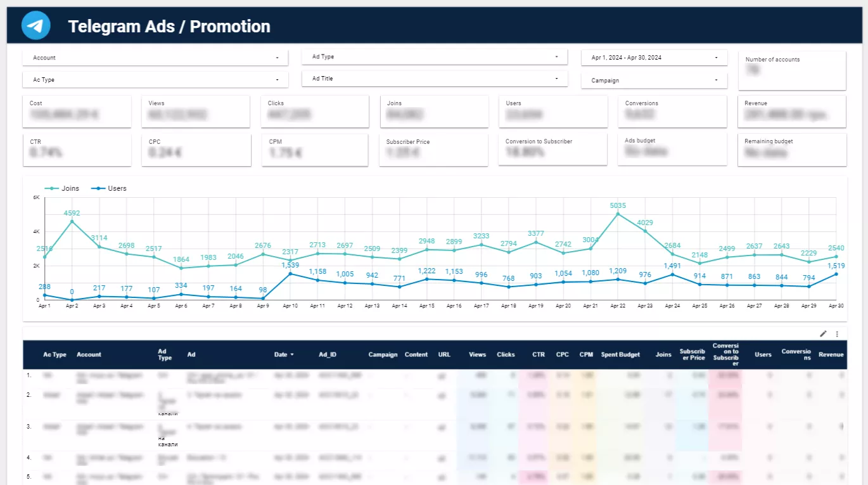Open the Apr 1, 2024 - Apr 30, 2024 date range picker
The width and height of the screenshot is (868, 485).
click(654, 58)
